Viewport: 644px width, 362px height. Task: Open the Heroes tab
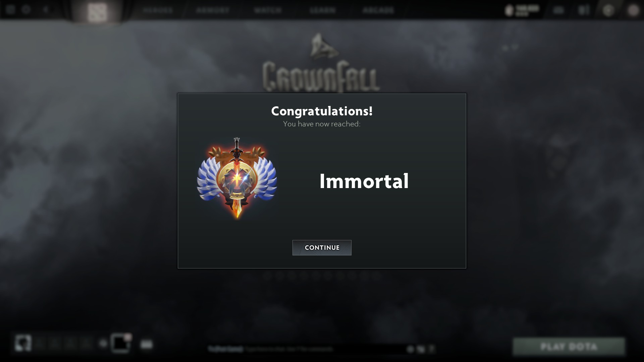pos(158,10)
